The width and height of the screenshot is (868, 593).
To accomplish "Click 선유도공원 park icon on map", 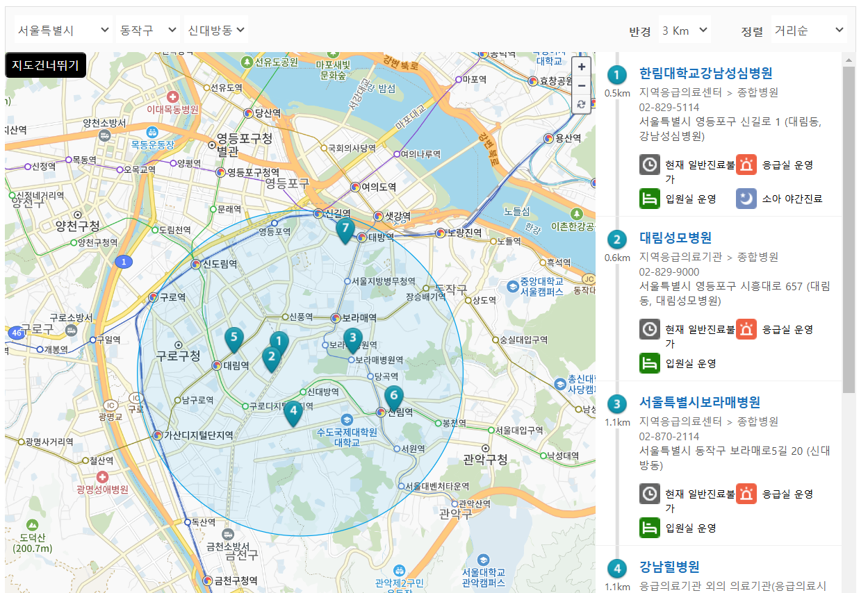I will coord(247,62).
